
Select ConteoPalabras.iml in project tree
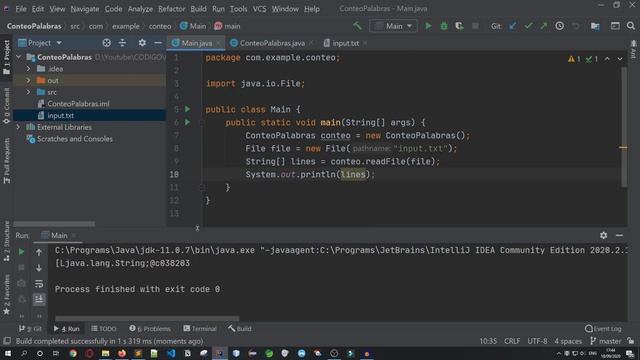[x=78, y=104]
